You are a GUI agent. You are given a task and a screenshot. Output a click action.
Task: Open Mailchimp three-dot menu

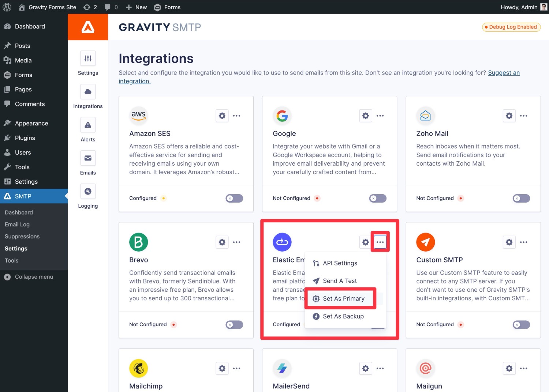pyautogui.click(x=237, y=368)
